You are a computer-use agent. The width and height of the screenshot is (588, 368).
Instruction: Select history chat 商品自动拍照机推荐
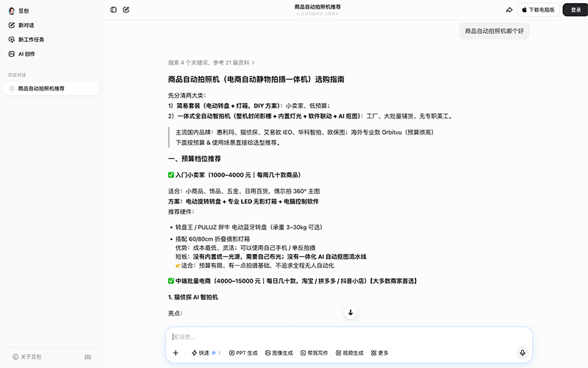[51, 88]
